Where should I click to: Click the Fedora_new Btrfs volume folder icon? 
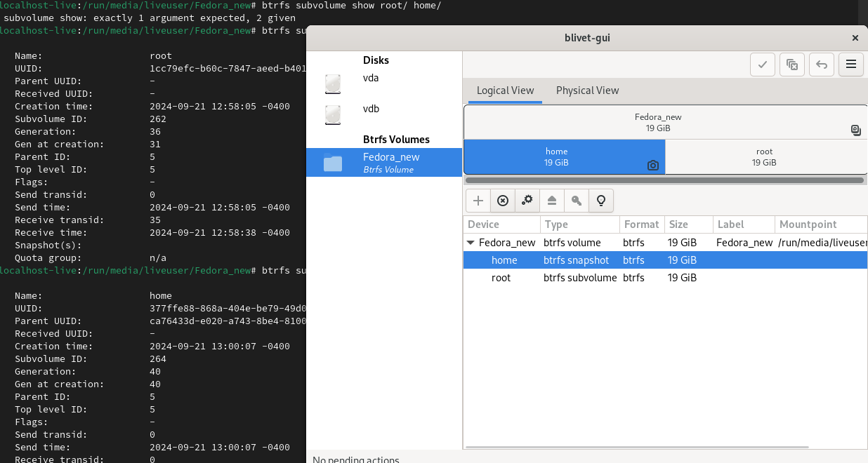[x=333, y=163]
